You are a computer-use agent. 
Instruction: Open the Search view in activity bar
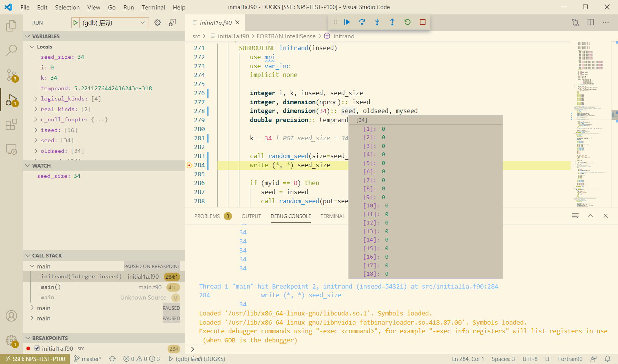coord(11,50)
